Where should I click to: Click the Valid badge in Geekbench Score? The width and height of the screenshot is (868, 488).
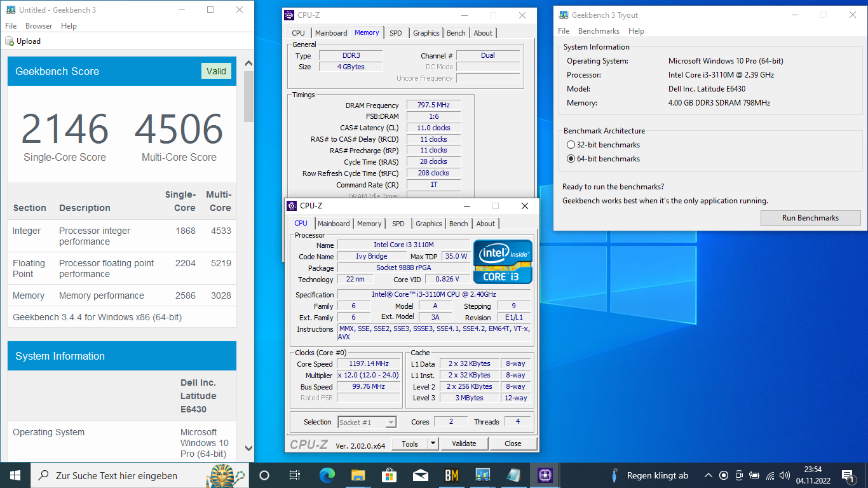[x=216, y=71]
